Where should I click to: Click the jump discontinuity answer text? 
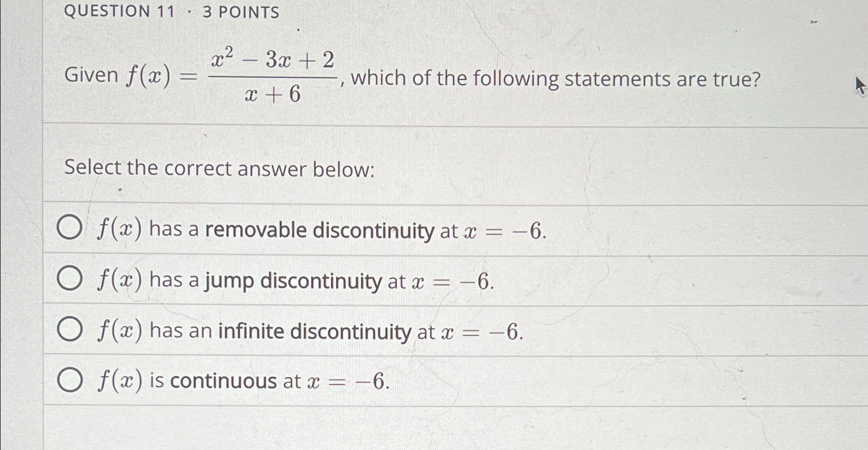click(x=291, y=280)
